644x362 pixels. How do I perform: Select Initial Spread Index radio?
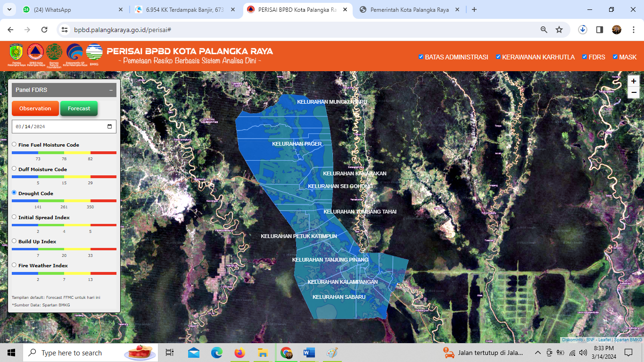click(14, 217)
